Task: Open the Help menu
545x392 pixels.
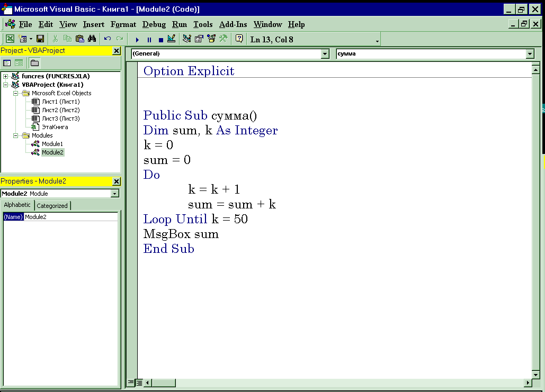Action: (296, 24)
